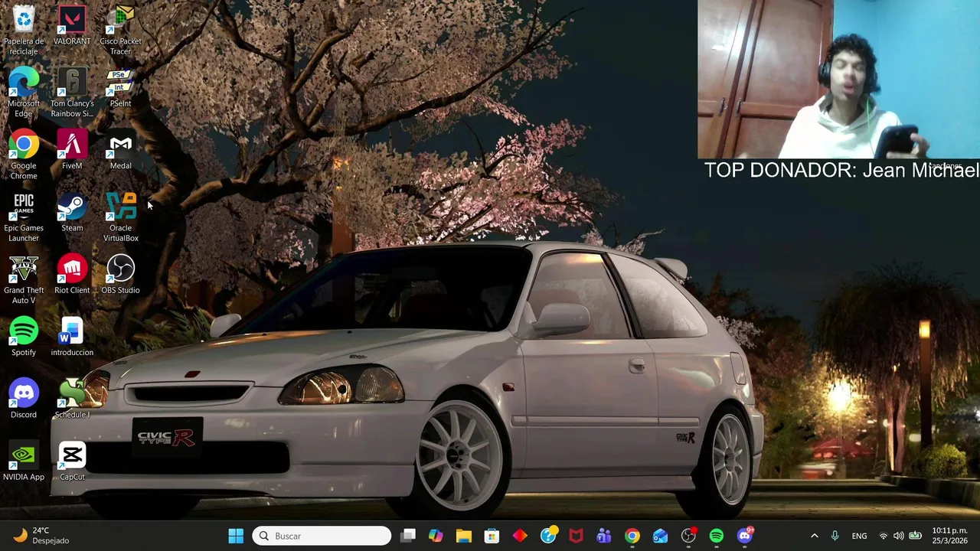
Task: Open Task View in the taskbar
Action: tap(408, 536)
